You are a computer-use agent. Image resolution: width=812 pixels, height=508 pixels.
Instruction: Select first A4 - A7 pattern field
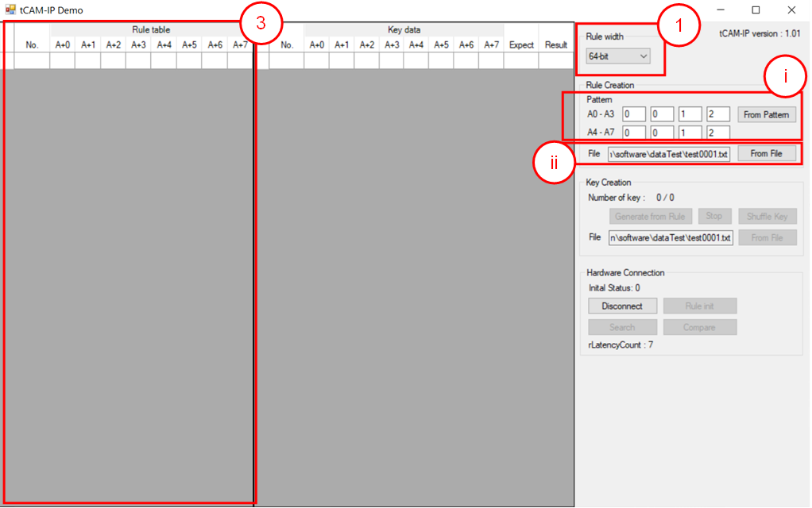(x=634, y=133)
